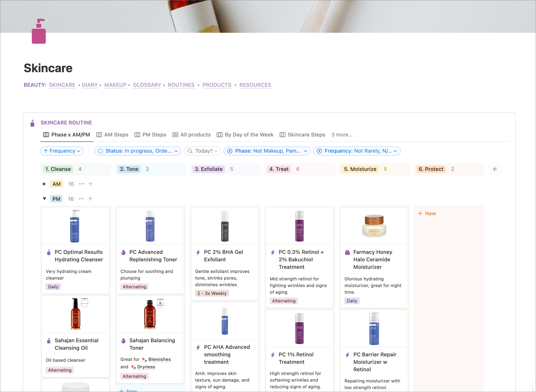Click the 1. Cleanse column label
536x392 pixels.
[58, 169]
